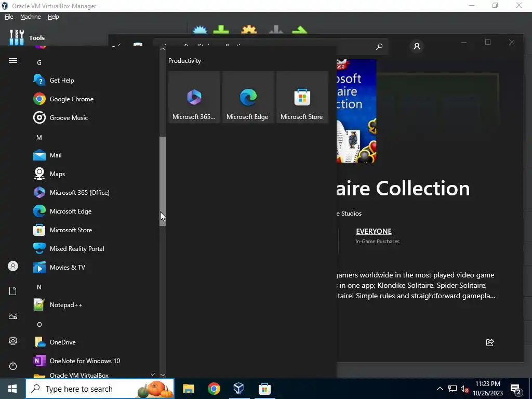Click the Store search magnifier icon

tap(379, 46)
